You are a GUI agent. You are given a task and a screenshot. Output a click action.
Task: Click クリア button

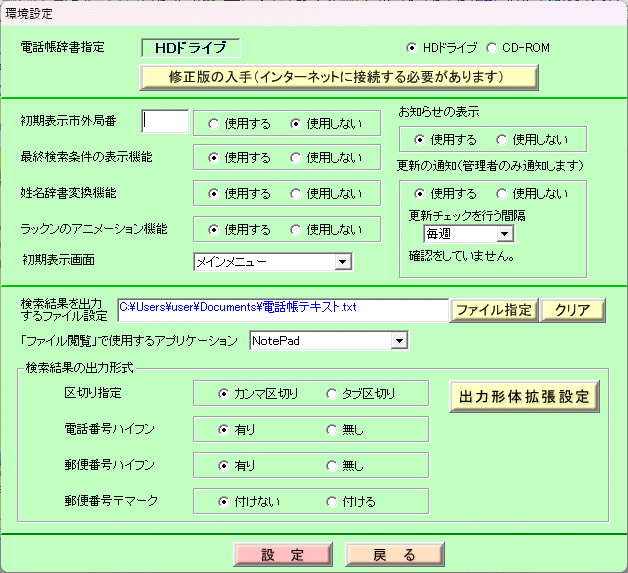pos(572,310)
